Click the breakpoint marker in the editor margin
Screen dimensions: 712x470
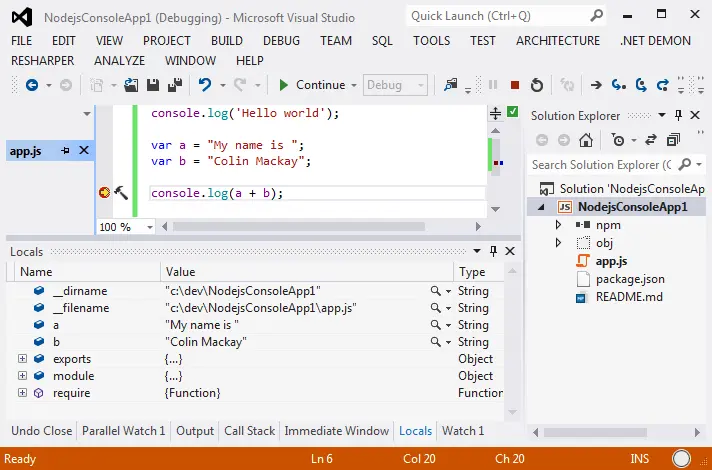tap(104, 193)
